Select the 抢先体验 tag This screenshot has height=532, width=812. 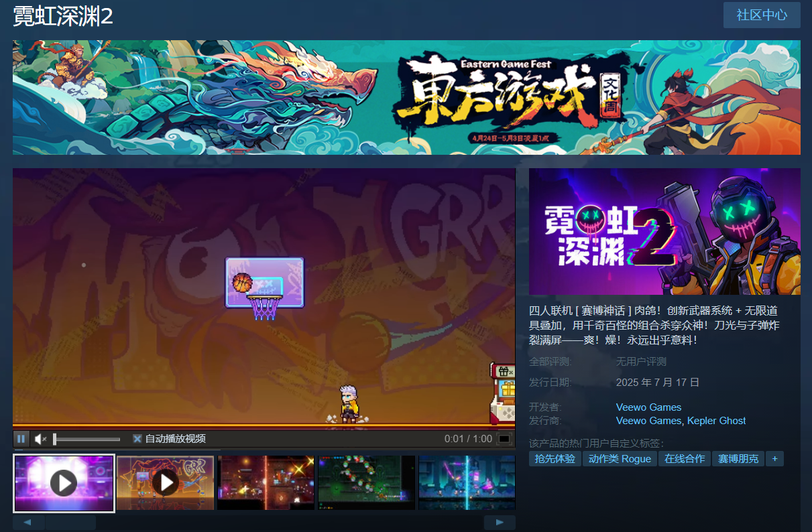(555, 459)
